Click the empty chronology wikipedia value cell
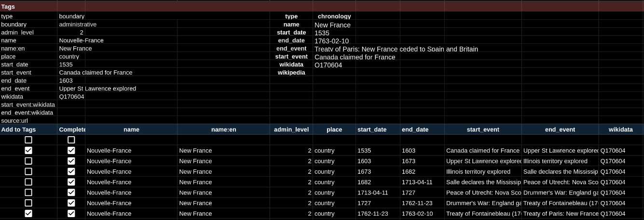 tap(334, 73)
